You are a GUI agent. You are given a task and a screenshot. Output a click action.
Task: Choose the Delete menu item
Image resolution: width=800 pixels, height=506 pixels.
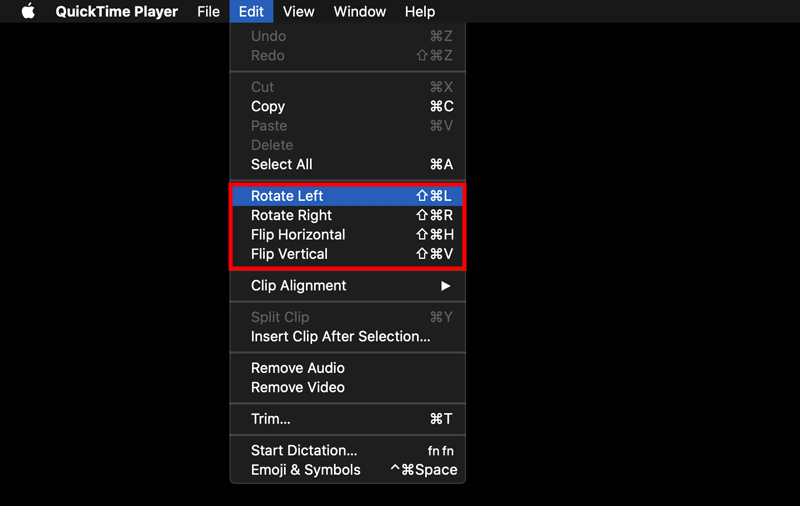tap(347, 145)
